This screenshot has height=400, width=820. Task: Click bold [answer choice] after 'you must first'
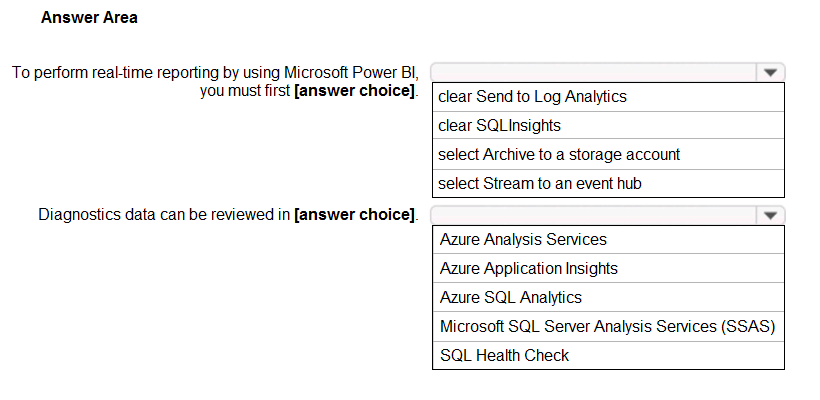tap(355, 91)
